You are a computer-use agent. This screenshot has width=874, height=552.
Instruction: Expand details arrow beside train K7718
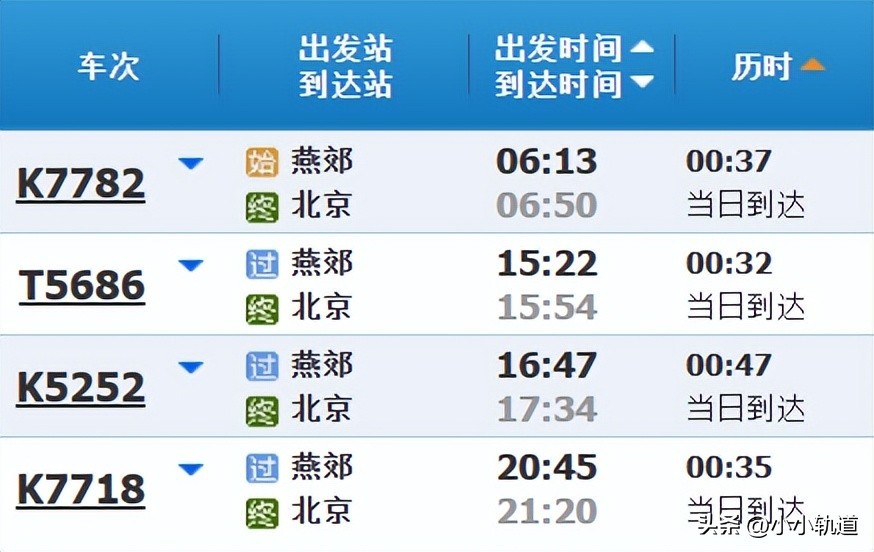click(190, 469)
